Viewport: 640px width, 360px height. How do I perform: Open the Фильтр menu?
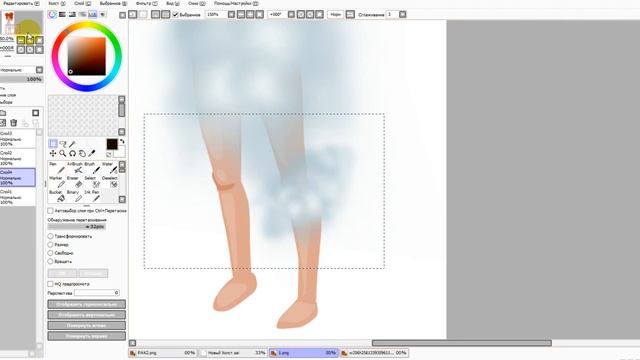(146, 3)
